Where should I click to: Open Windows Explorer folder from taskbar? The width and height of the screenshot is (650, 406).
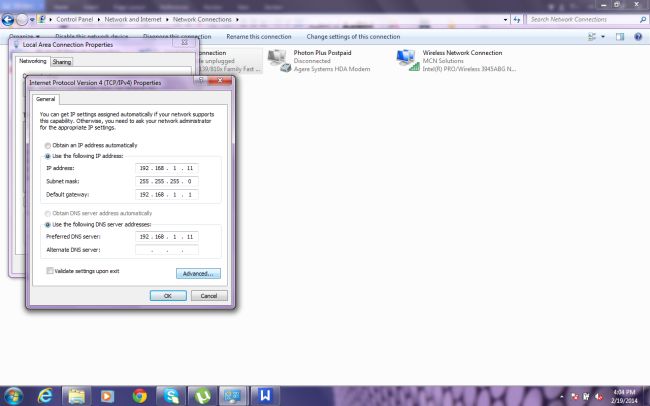(76, 396)
